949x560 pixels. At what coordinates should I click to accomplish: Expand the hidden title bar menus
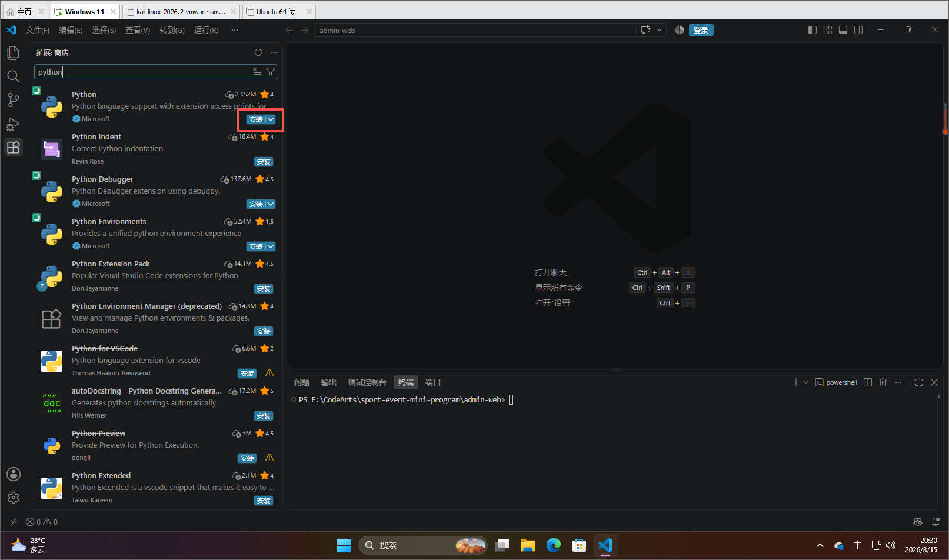coord(235,30)
